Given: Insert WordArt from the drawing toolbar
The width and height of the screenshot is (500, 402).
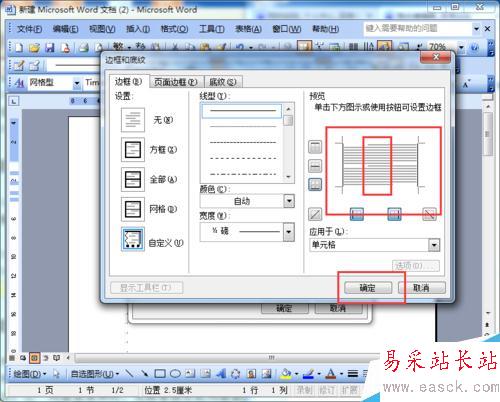Looking at the screenshot, I should coord(220,374).
